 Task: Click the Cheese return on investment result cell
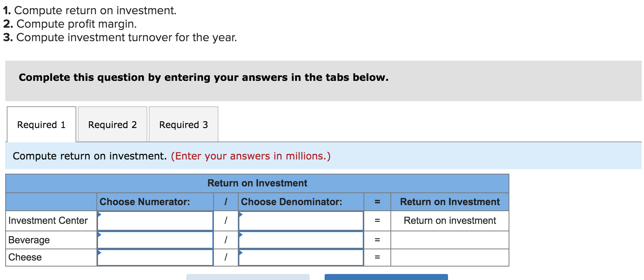click(450, 257)
